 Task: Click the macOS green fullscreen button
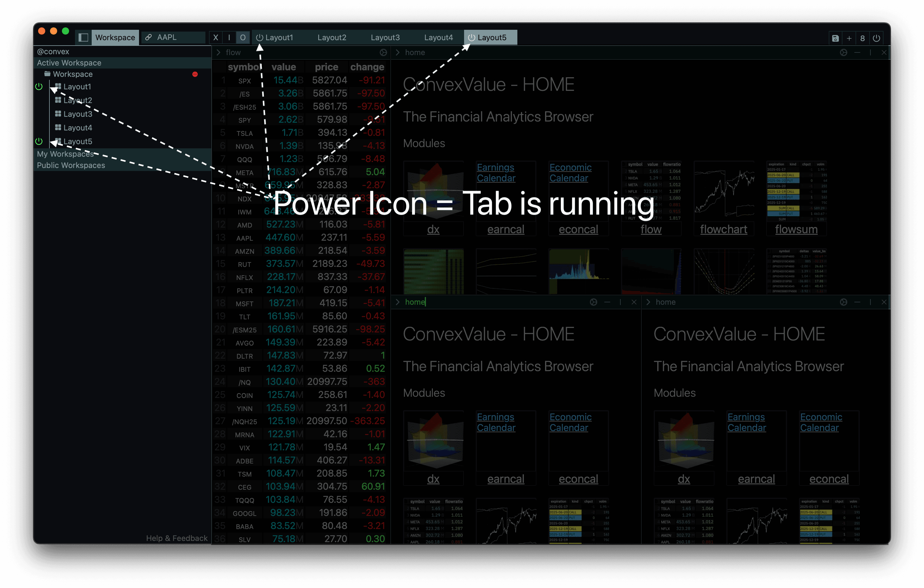click(65, 31)
